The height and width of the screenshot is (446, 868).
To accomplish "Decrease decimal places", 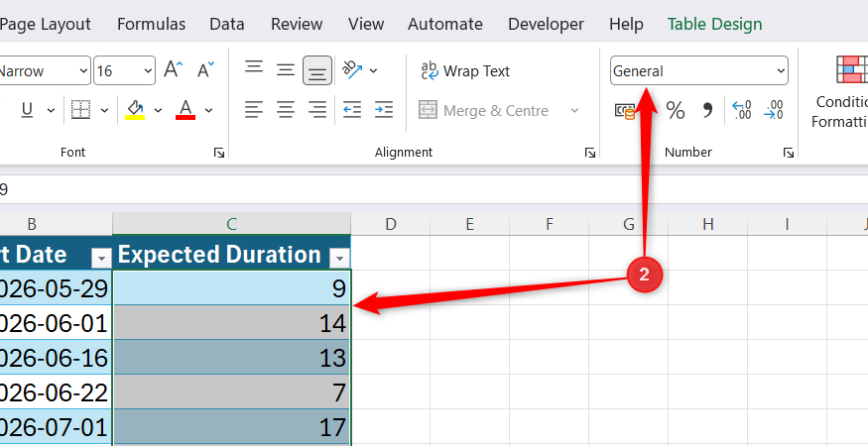I will pos(773,110).
